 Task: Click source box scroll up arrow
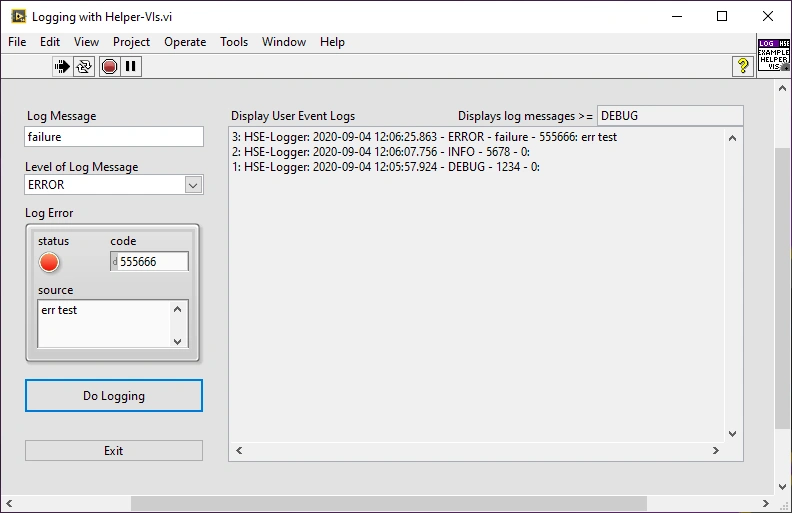click(x=177, y=309)
